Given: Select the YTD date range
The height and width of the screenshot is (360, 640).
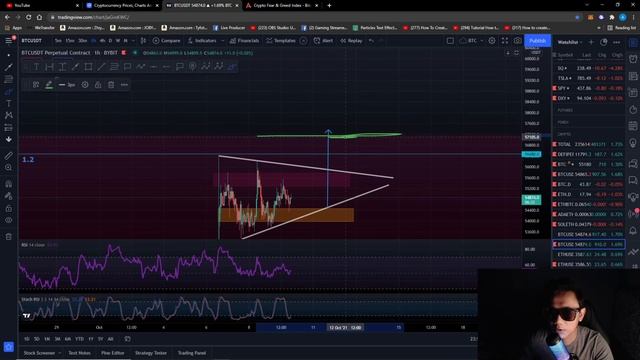Looking at the screenshot, I should (x=79, y=339).
